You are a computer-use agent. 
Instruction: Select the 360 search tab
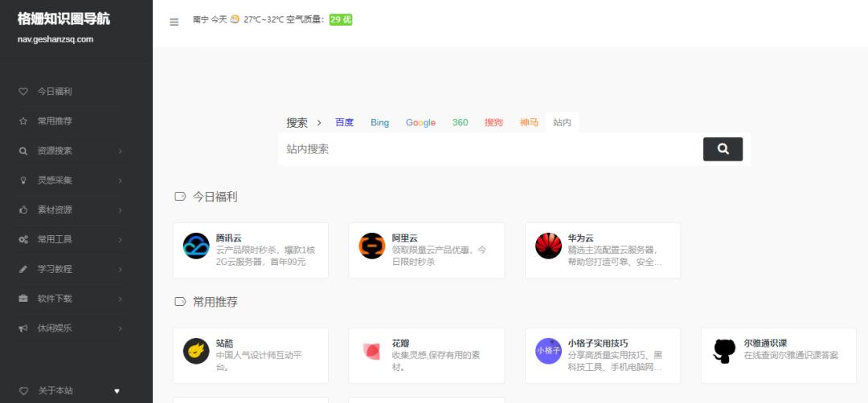[x=460, y=123]
